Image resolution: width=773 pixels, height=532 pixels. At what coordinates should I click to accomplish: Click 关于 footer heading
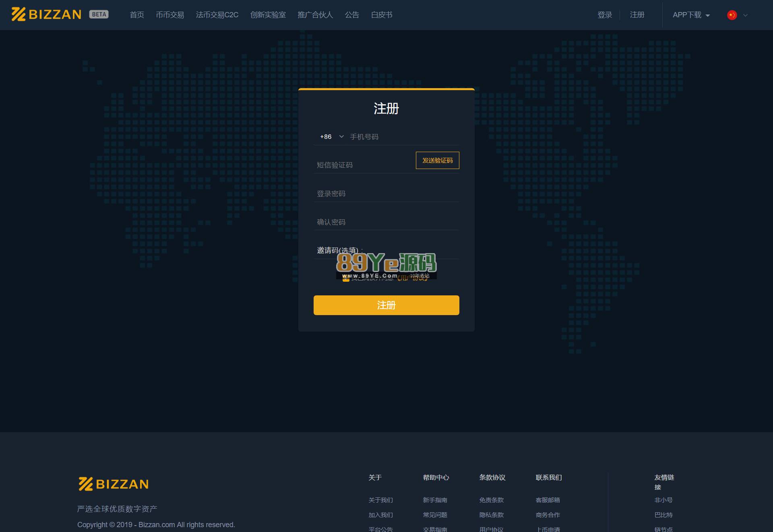pyautogui.click(x=375, y=477)
